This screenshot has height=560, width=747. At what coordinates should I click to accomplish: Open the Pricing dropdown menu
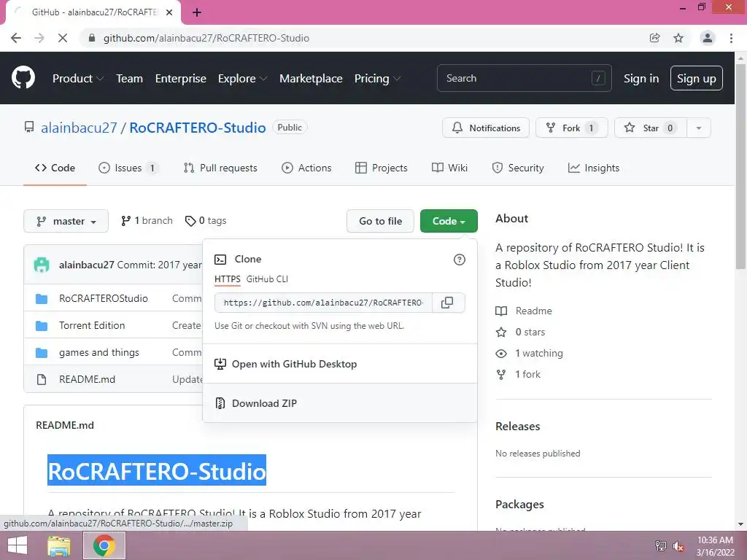coord(377,79)
